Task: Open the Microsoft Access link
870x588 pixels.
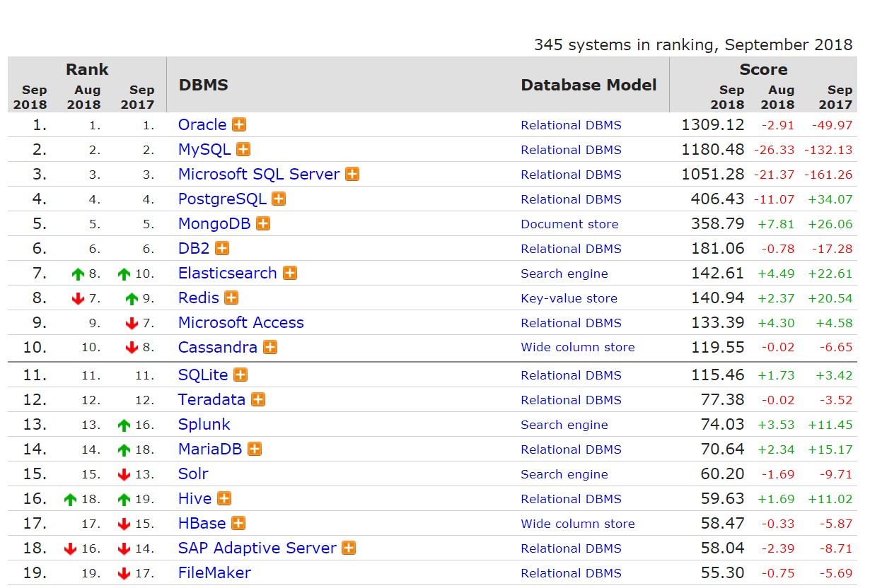Action: (241, 322)
